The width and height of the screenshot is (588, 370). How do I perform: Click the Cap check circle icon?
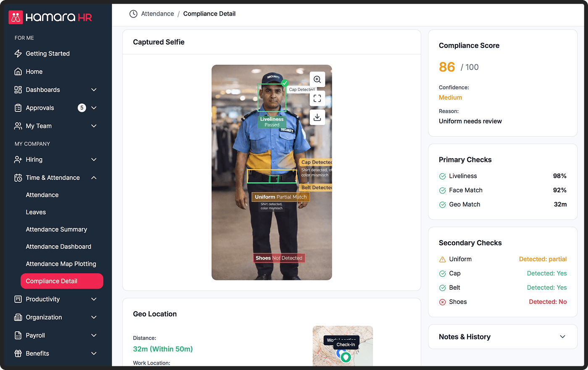442,274
